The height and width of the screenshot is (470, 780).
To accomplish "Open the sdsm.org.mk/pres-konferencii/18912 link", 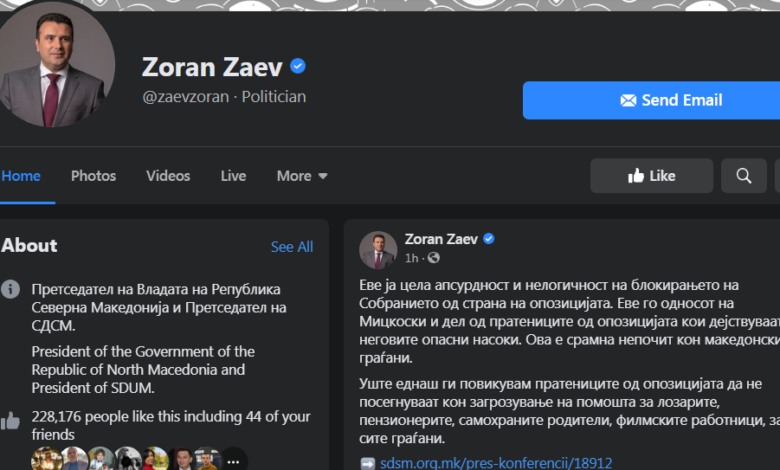I will (496, 463).
